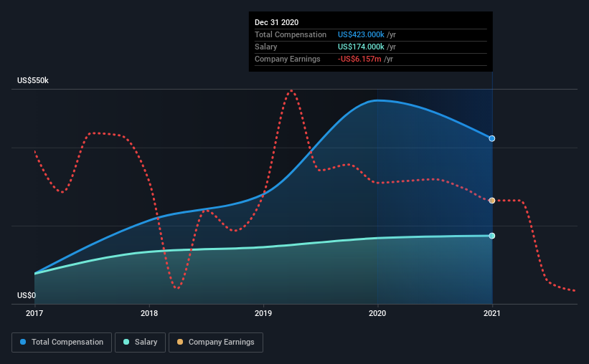Toggle the Salary legend button

pos(140,343)
